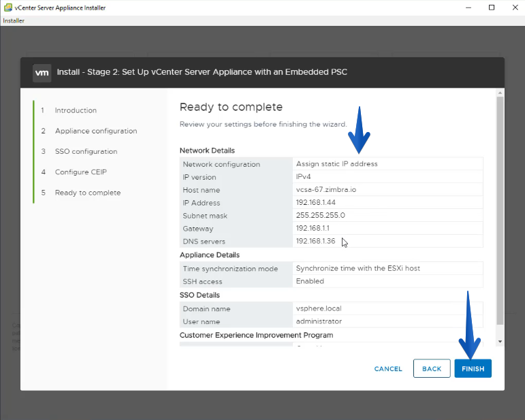Click the Network Details heading
This screenshot has height=420, width=525.
pyautogui.click(x=207, y=150)
